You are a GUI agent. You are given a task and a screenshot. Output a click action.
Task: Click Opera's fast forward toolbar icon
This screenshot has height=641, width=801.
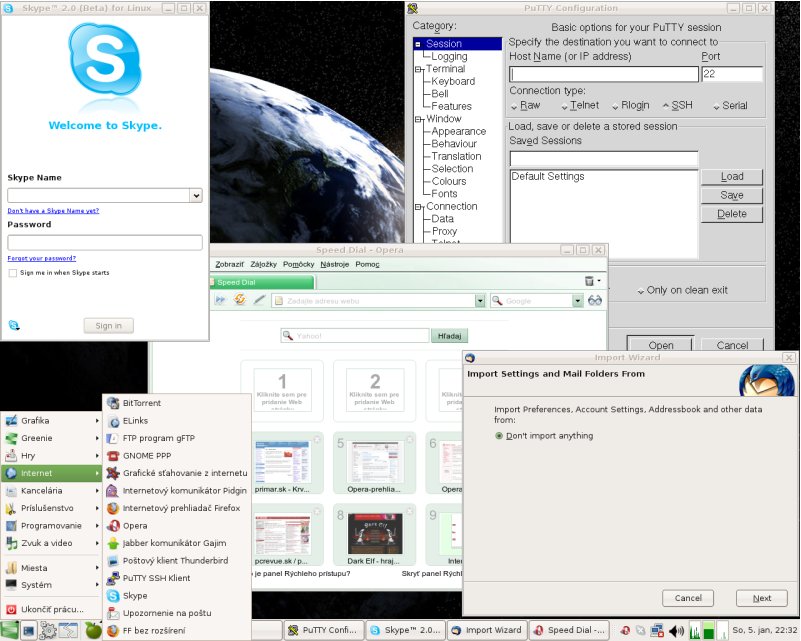click(x=220, y=300)
